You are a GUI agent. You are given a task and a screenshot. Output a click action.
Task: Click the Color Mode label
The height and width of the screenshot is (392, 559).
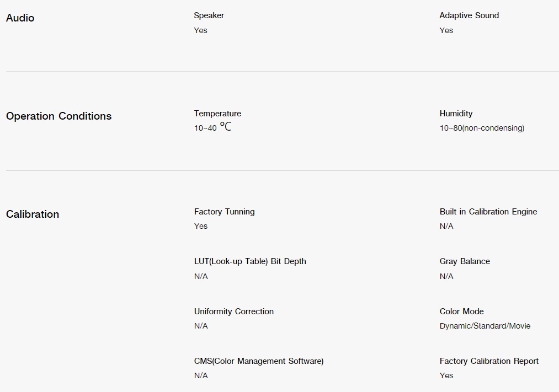pos(462,312)
